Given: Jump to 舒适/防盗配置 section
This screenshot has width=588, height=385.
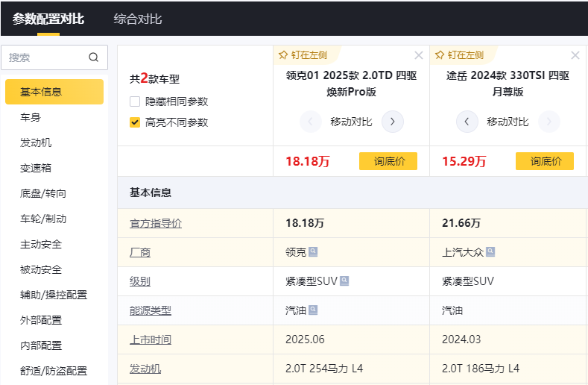Looking at the screenshot, I should click(x=54, y=371).
